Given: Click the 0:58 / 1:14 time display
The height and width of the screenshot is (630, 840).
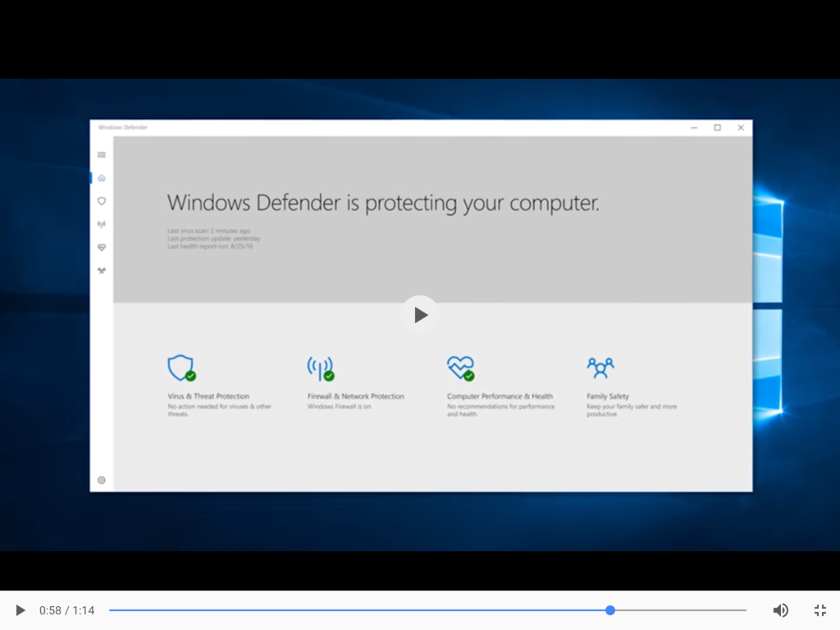Looking at the screenshot, I should 66,610.
